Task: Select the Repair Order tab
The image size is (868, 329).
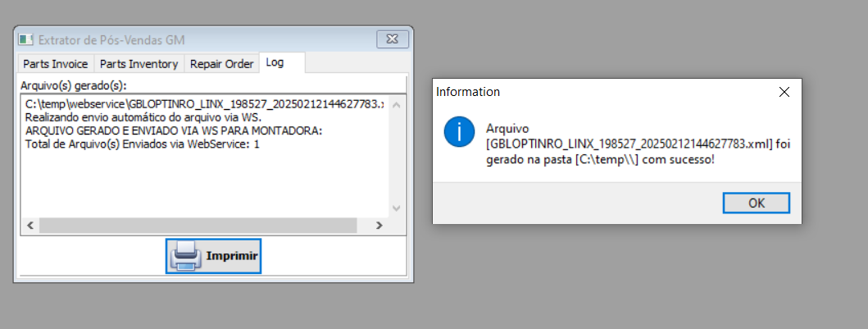Action: point(221,64)
